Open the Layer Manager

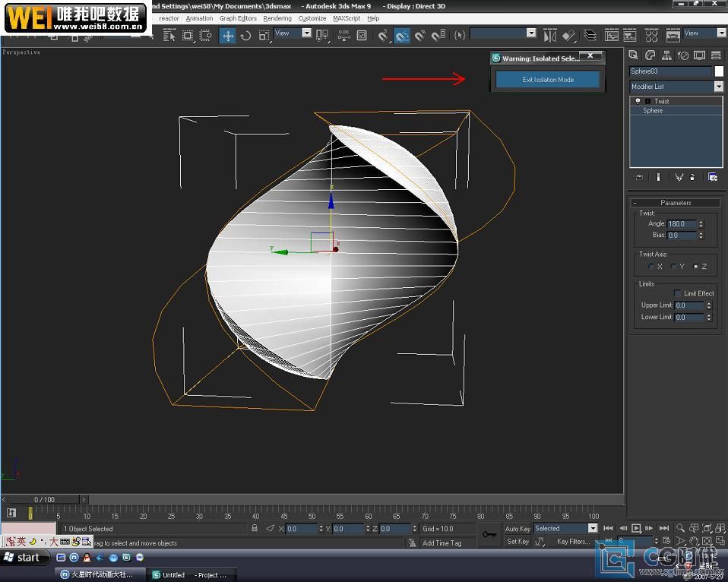(590, 35)
